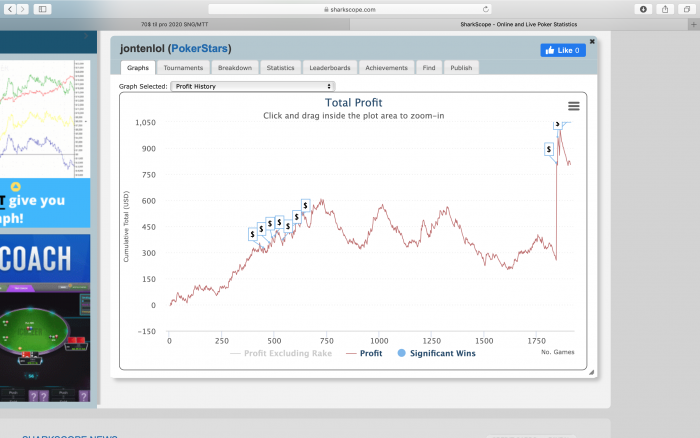Open Safari downloads icon

coord(643,9)
